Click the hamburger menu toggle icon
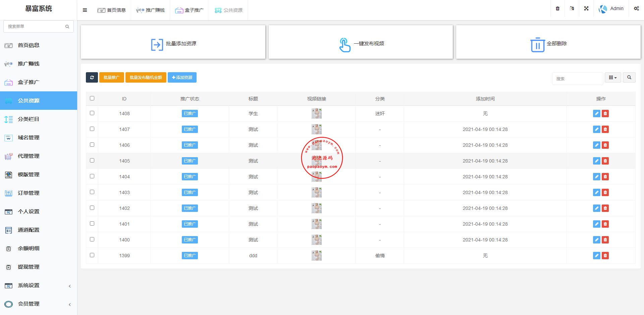This screenshot has width=644, height=315. click(x=85, y=10)
